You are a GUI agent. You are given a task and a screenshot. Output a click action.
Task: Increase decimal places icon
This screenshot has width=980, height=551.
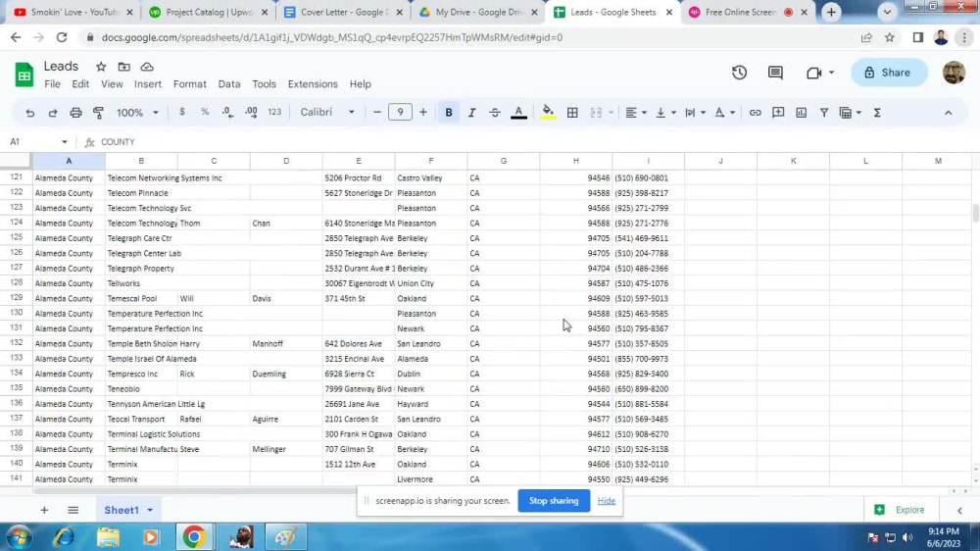coord(251,113)
